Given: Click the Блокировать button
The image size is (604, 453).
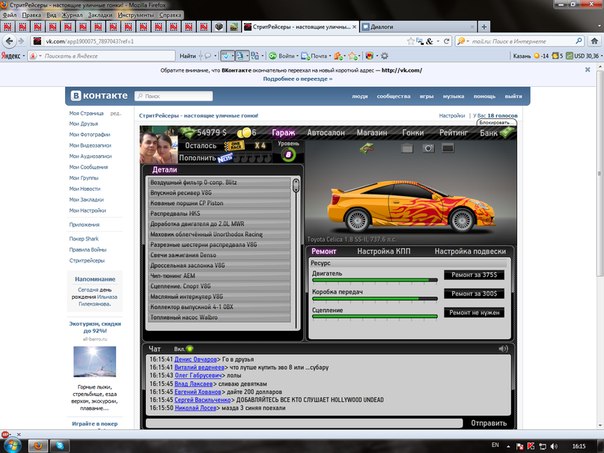Looking at the screenshot, I should 496,122.
